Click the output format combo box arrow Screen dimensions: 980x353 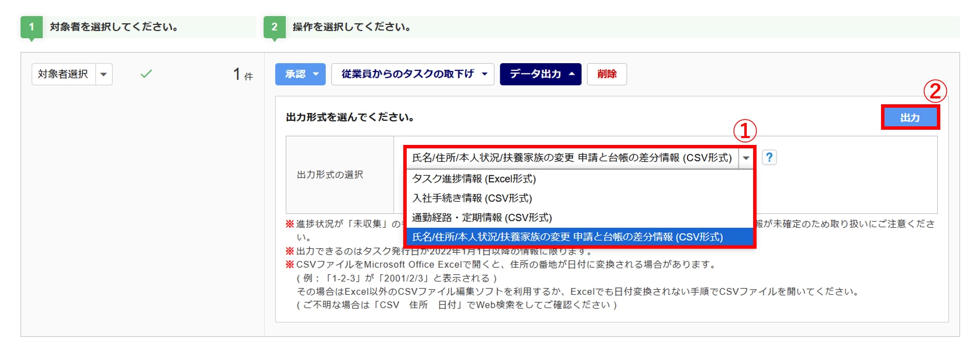[746, 158]
